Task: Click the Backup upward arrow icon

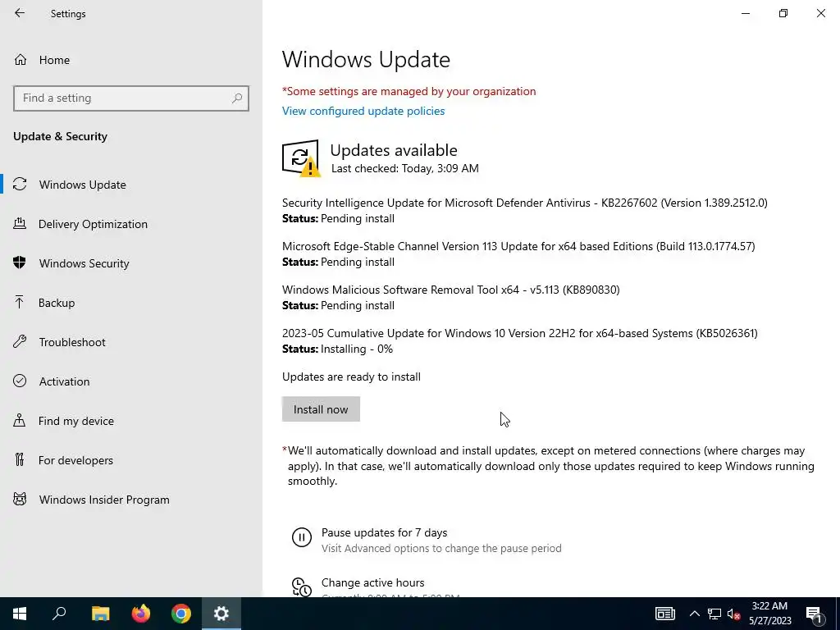Action: pyautogui.click(x=20, y=302)
